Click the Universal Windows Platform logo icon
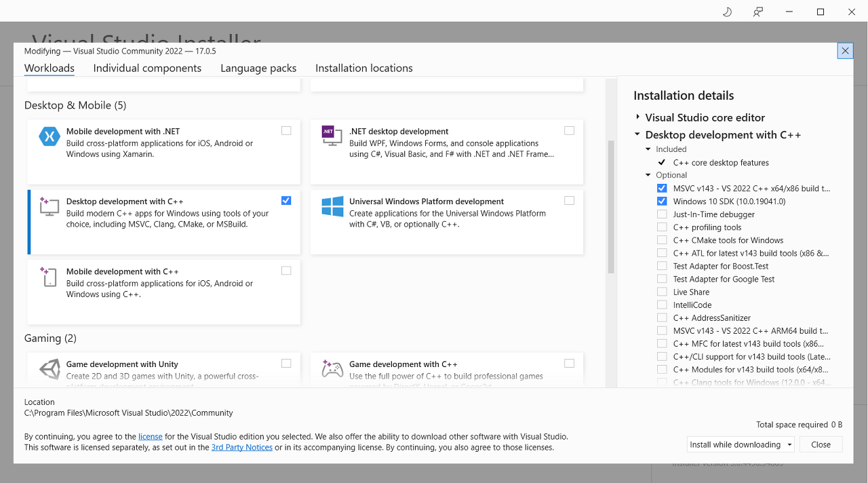868x483 pixels. tap(332, 206)
